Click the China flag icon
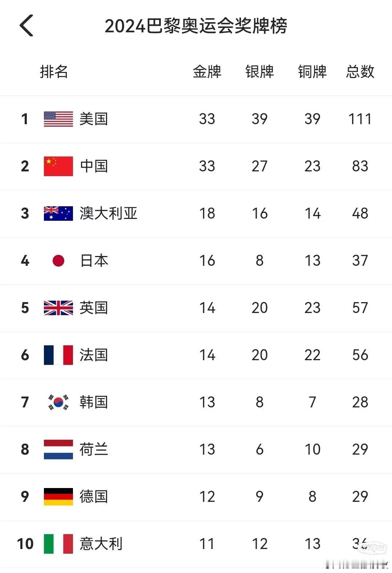Viewport: 392px width, 573px height. (x=58, y=166)
